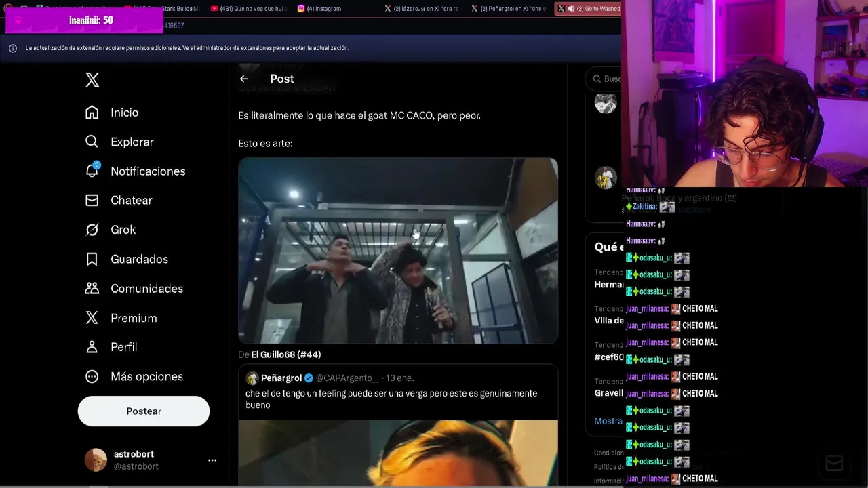Open the astrobort account menu dots

click(x=212, y=460)
